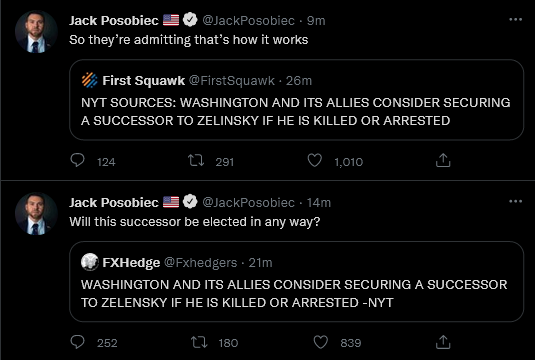Open more options on the 9m tweet
The width and height of the screenshot is (535, 360).
515,20
